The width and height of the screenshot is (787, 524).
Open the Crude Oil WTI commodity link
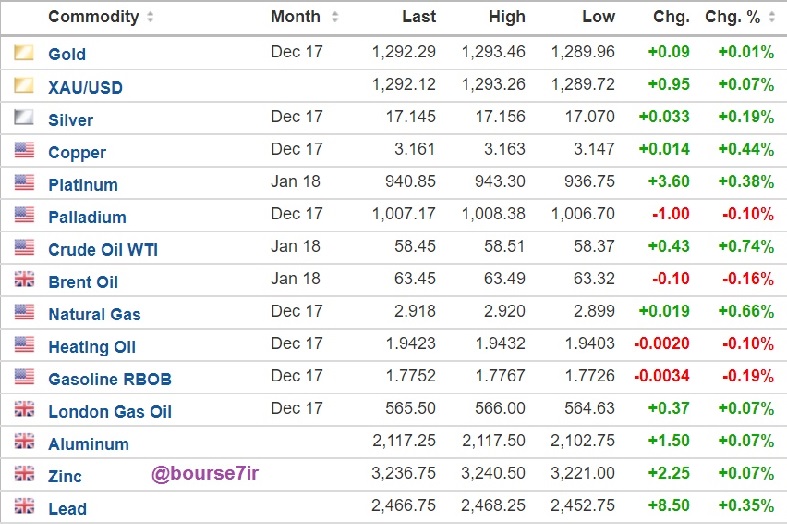click(103, 249)
